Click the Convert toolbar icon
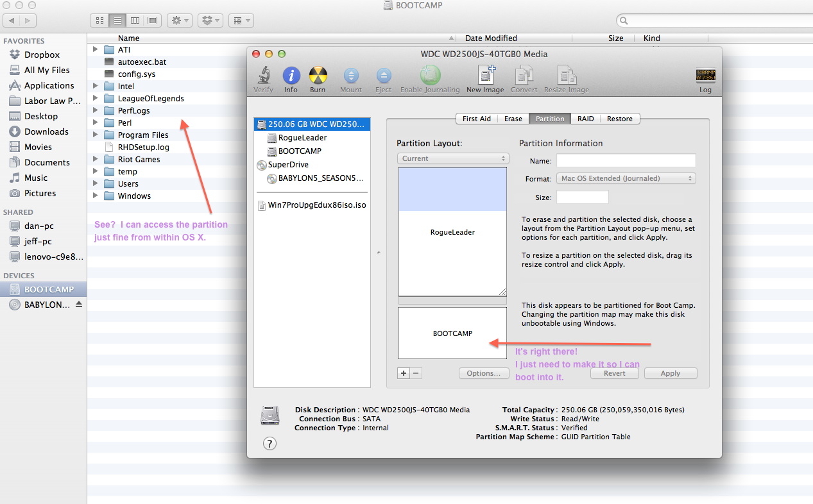This screenshot has width=813, height=504. click(x=524, y=76)
